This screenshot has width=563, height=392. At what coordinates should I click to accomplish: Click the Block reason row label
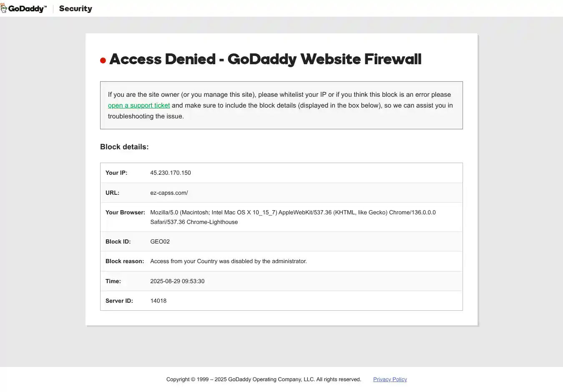(x=125, y=261)
